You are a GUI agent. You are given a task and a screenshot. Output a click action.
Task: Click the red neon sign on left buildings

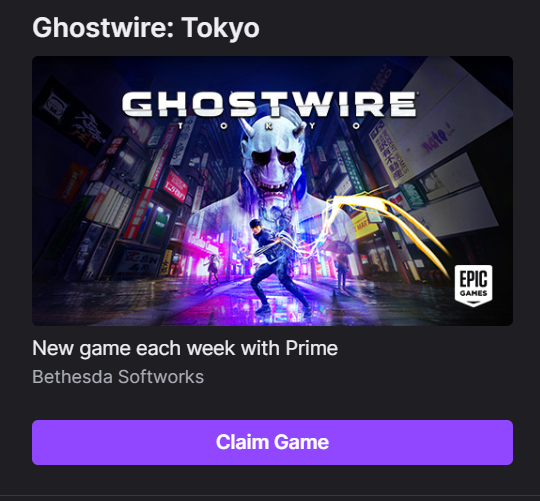(x=175, y=186)
